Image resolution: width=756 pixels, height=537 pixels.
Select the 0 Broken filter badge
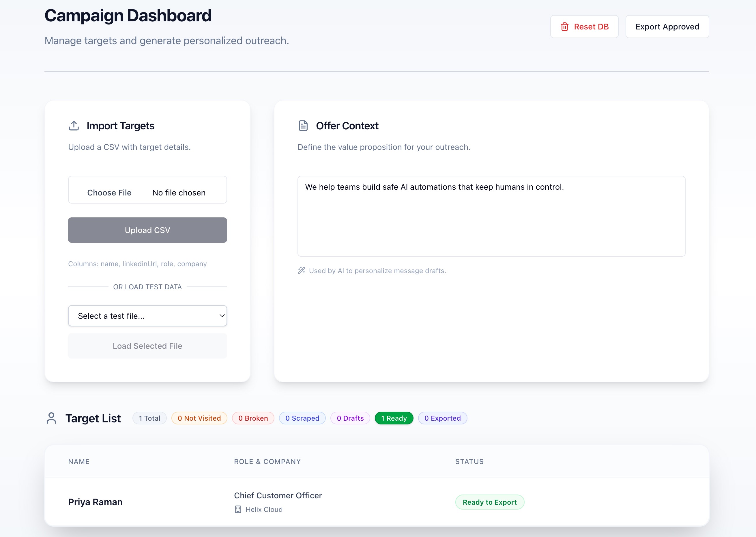253,418
